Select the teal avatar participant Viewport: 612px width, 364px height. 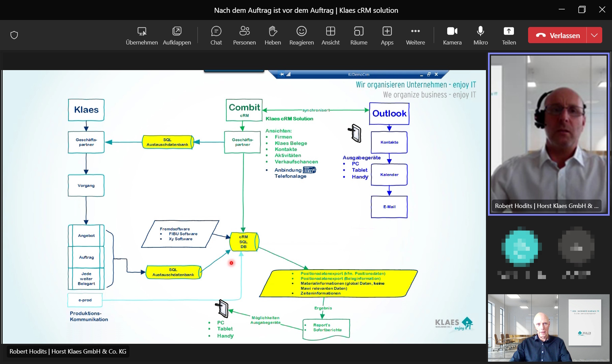pyautogui.click(x=521, y=248)
